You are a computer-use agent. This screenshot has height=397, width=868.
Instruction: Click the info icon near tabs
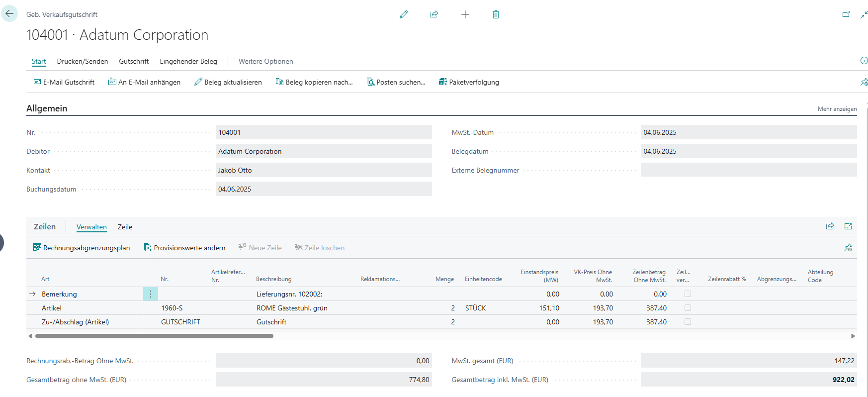(864, 61)
